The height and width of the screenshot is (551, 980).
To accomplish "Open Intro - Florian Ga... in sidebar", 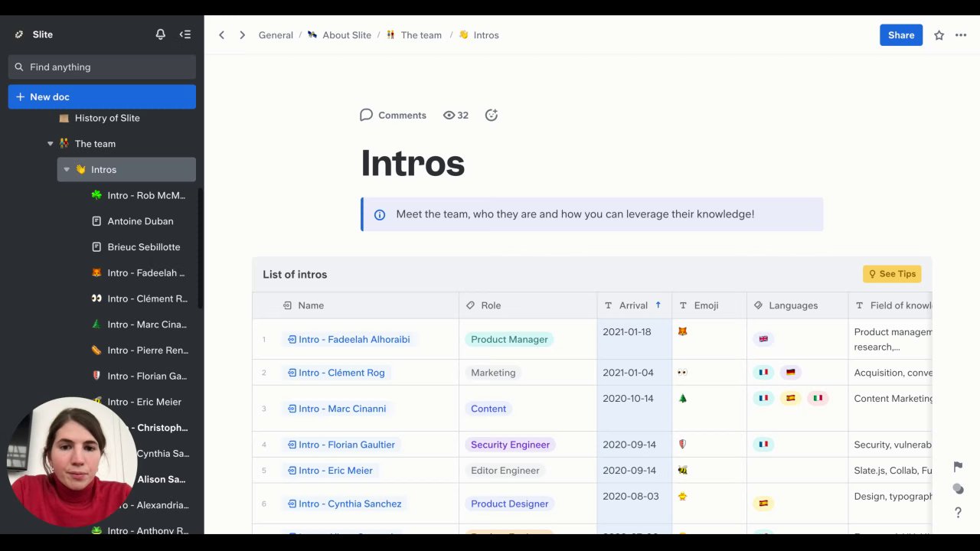I will [147, 377].
